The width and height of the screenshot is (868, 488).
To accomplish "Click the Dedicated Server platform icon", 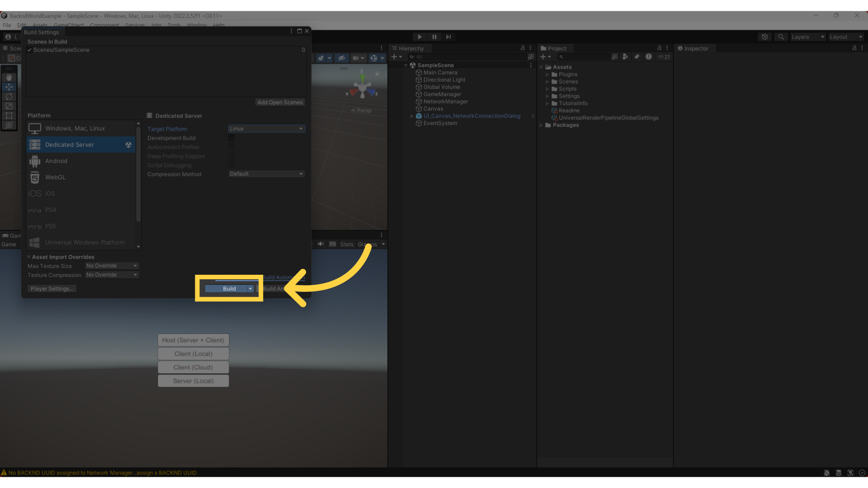I will (x=34, y=144).
